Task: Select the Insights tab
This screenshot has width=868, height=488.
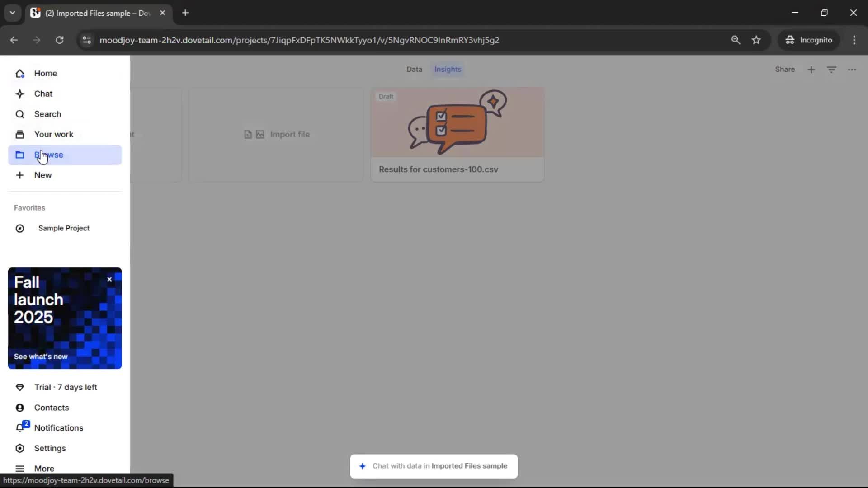Action: (x=448, y=70)
